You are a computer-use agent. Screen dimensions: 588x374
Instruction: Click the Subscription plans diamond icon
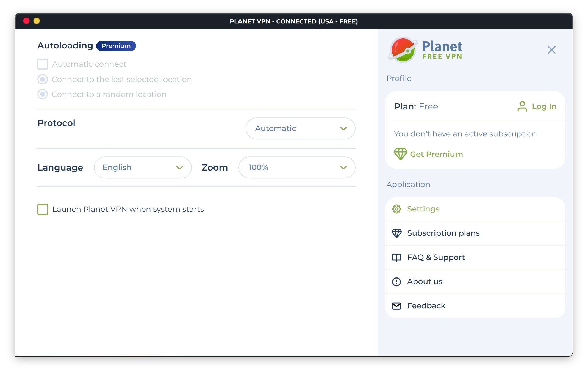coord(396,233)
